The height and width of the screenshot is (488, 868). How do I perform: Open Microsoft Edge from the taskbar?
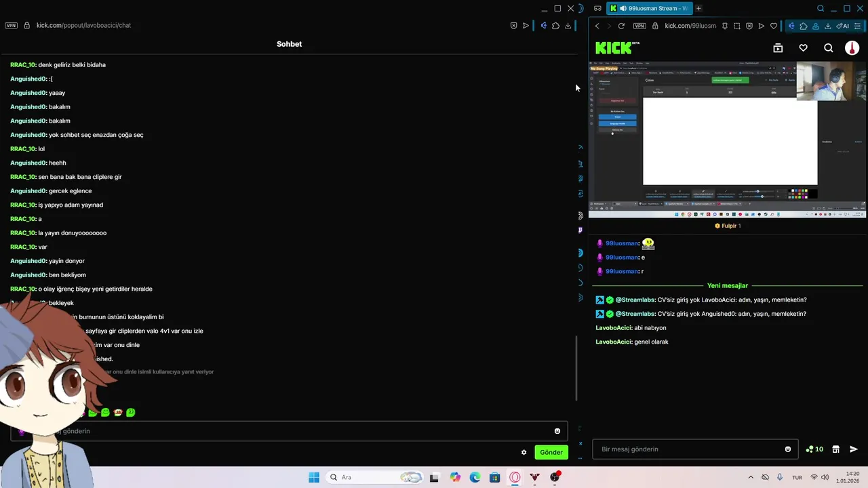(x=475, y=477)
